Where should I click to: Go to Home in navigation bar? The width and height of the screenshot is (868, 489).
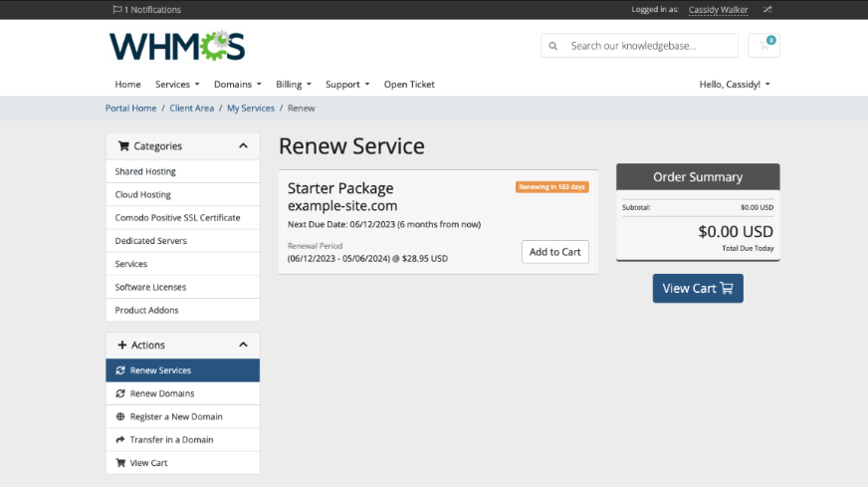coord(127,85)
